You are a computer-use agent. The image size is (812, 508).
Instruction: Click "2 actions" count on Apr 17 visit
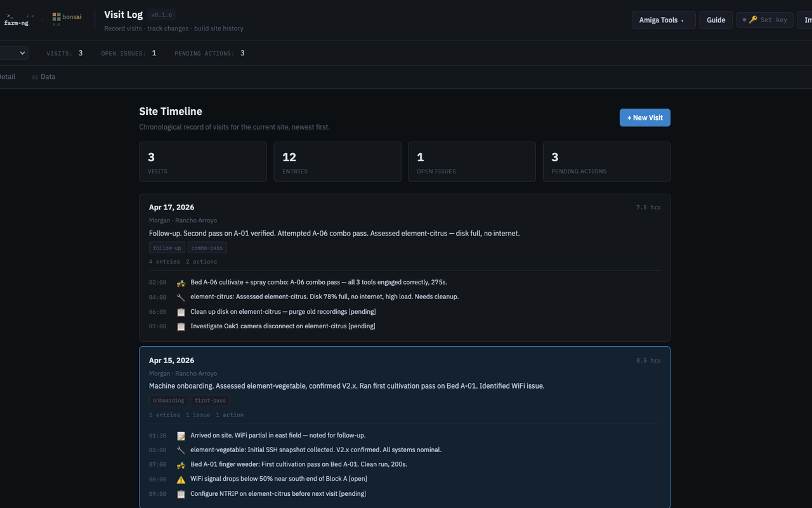click(201, 262)
